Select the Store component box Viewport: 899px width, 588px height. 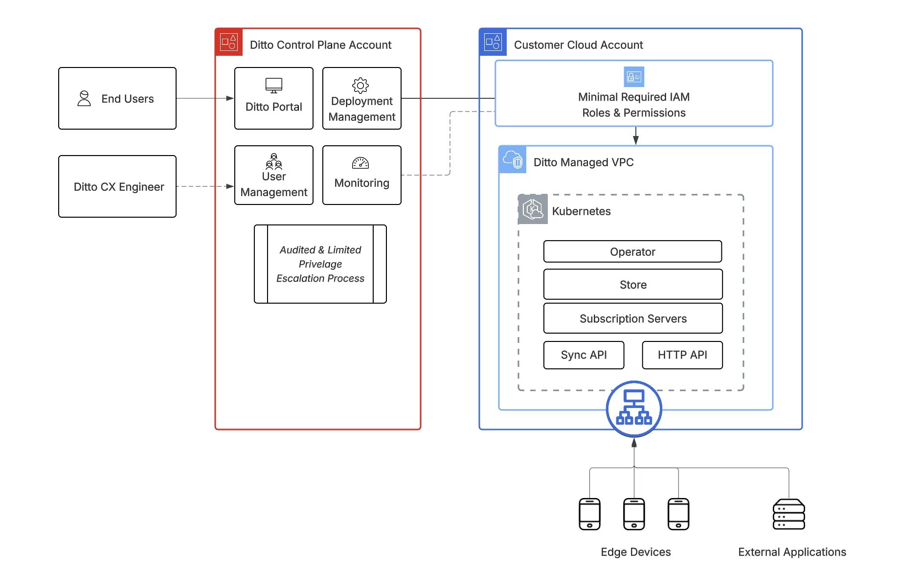633,284
